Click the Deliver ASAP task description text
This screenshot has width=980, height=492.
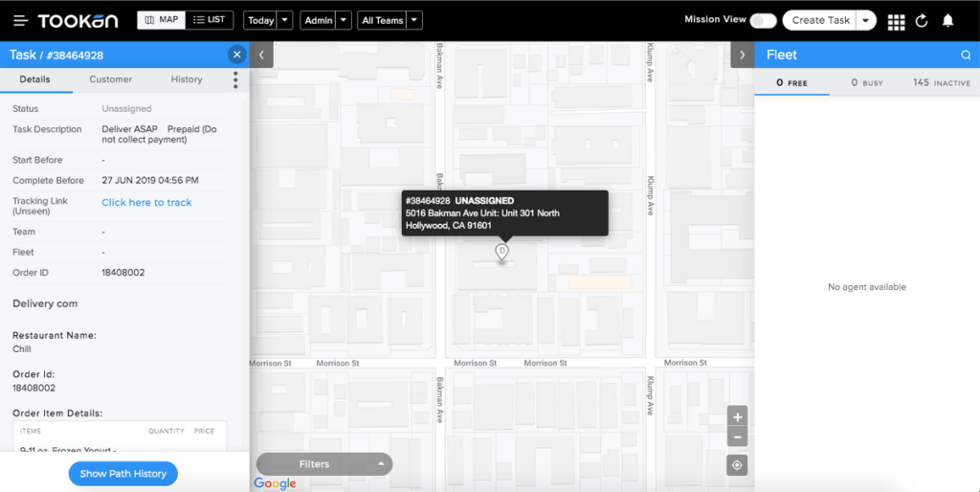click(160, 134)
